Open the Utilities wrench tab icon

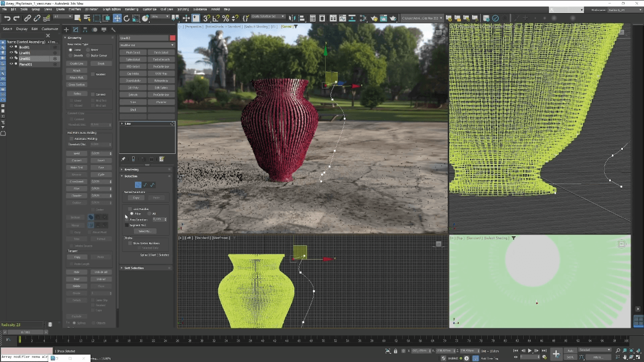point(113,30)
